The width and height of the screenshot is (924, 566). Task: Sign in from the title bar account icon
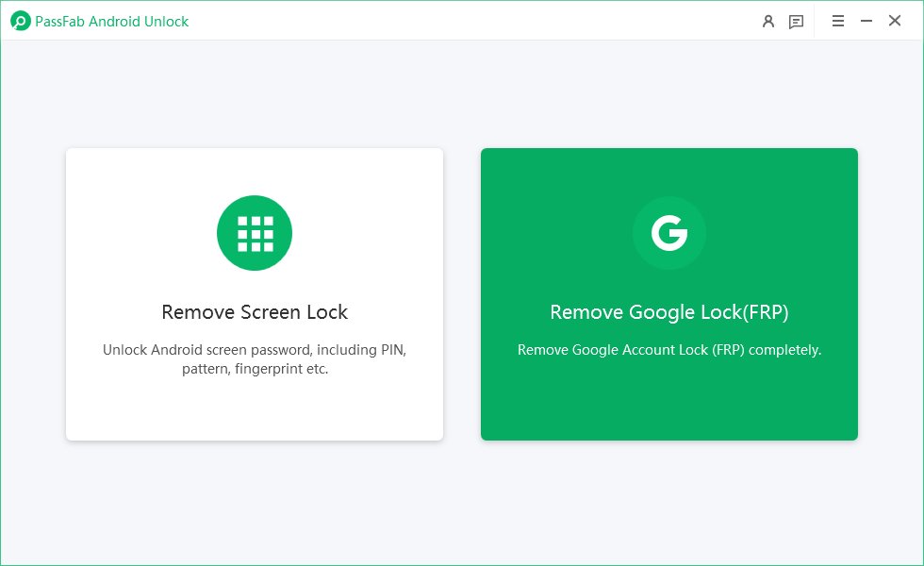tap(769, 21)
